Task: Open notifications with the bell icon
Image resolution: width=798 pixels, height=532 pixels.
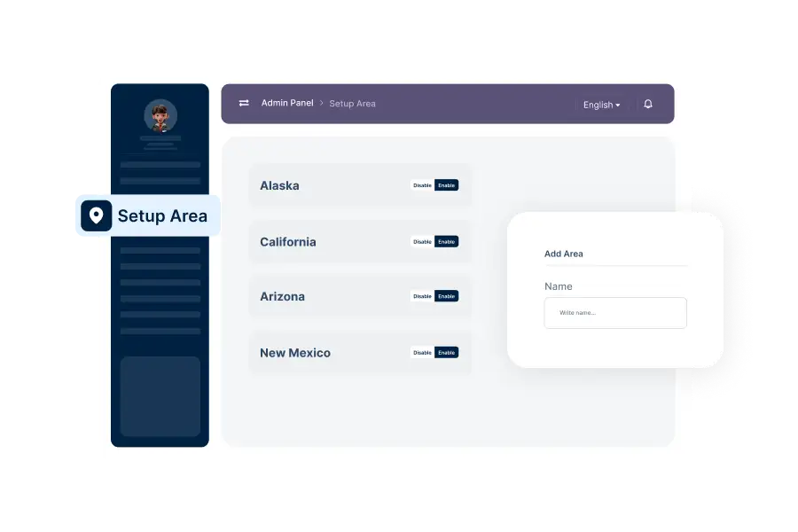Action: tap(648, 104)
